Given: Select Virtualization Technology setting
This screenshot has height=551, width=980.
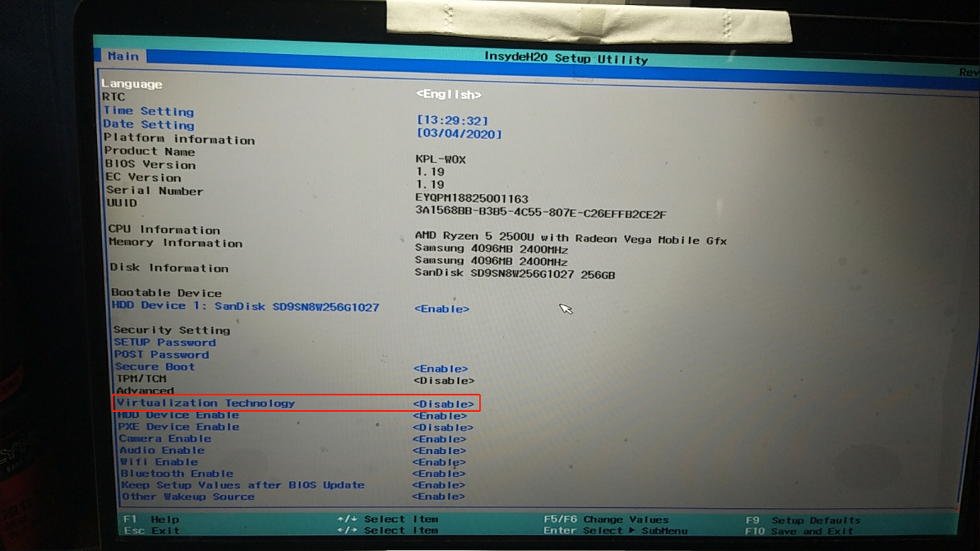Looking at the screenshot, I should coord(206,403).
